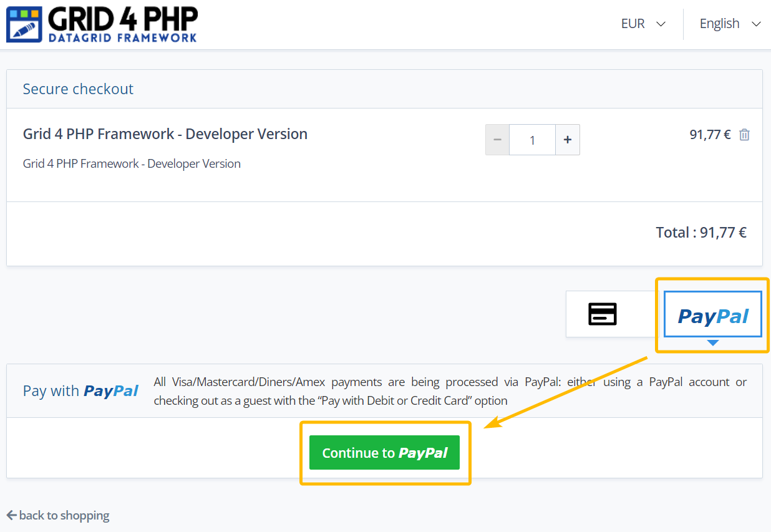This screenshot has width=771, height=532.
Task: Click the PayPal logo in Pay with heading
Action: [111, 391]
